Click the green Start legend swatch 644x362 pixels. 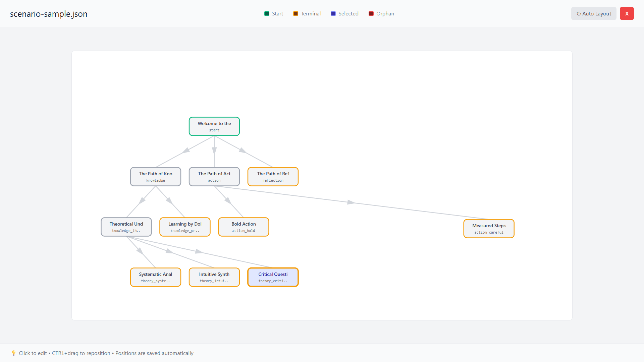click(x=267, y=14)
